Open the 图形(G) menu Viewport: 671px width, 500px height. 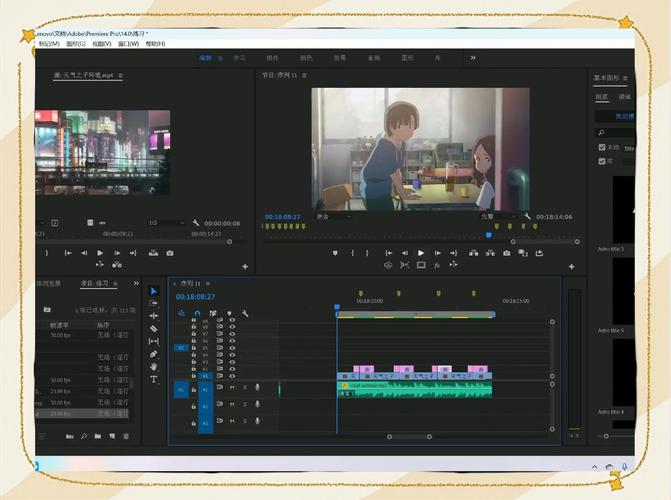(76, 44)
